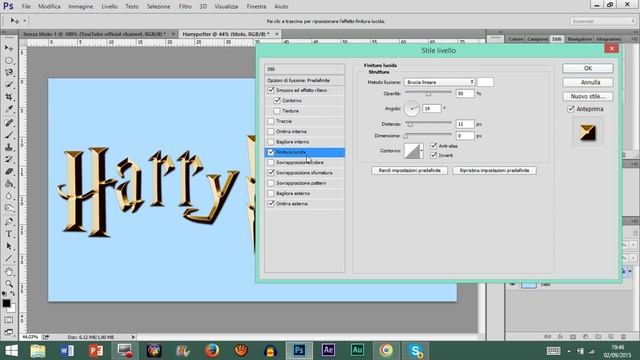Viewport: 640px width, 360px height.
Task: Enable the Ombra interna checkbox
Action: tap(271, 131)
